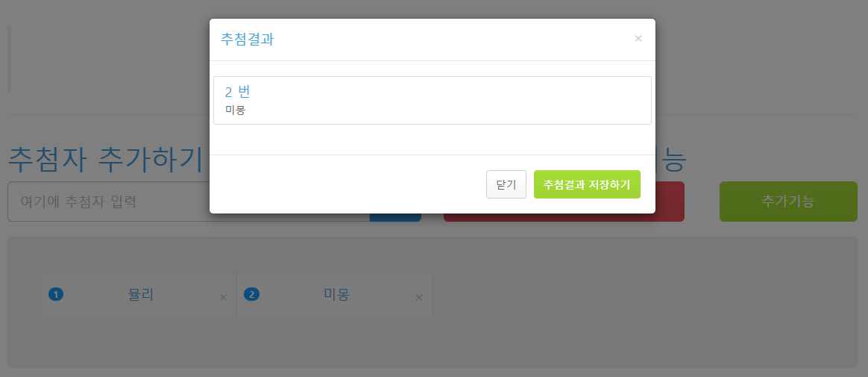
Task: Focus the 여기에 추첨자 입력 input field
Action: coord(188,202)
